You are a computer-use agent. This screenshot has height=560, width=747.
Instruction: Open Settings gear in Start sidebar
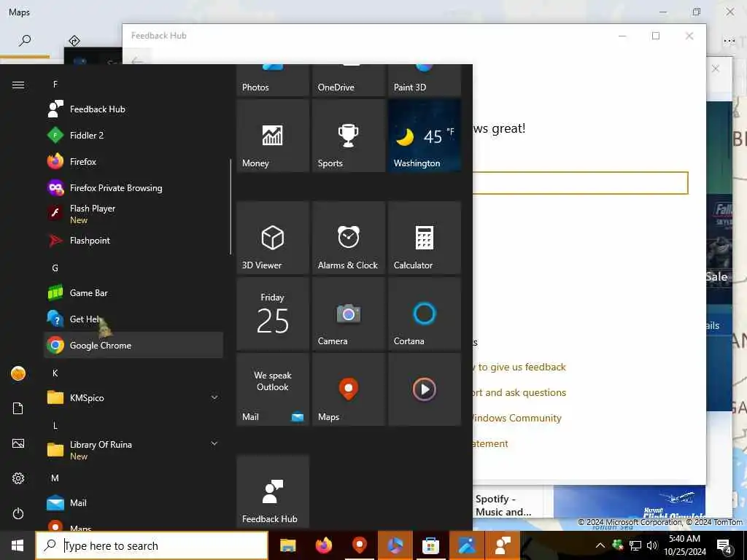(x=18, y=478)
